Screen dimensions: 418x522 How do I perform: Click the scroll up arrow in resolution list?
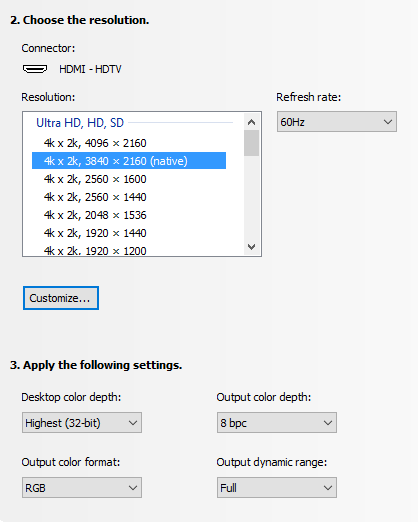[251, 122]
